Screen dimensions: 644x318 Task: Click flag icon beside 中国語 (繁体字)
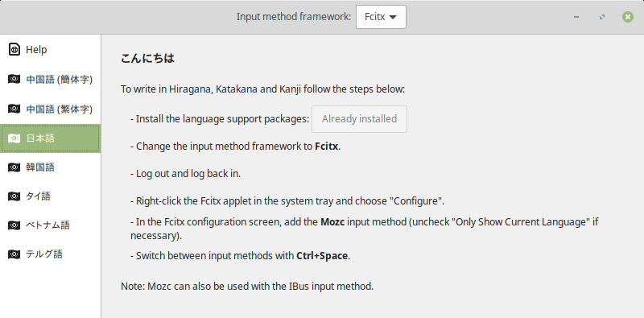pos(14,109)
